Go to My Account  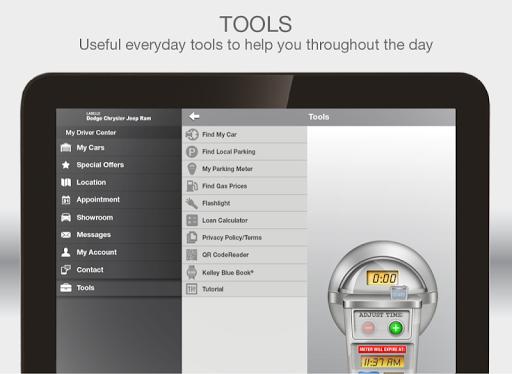(119, 252)
